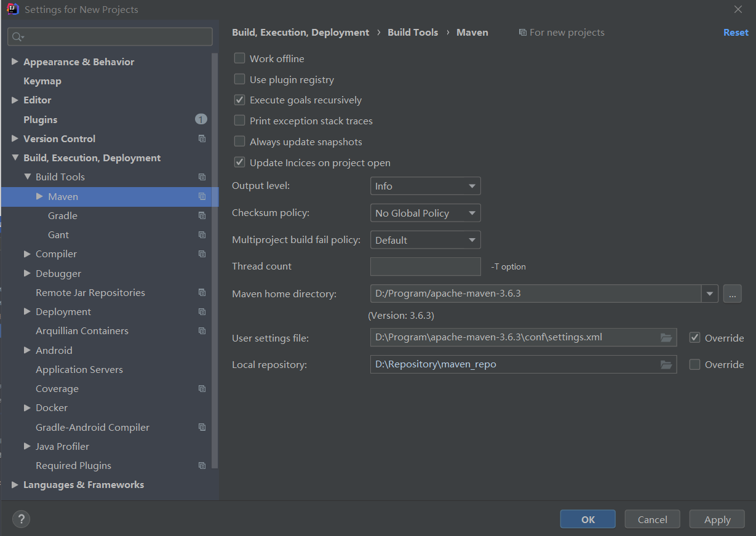Click the search magnifier icon in settings
Image resolution: width=756 pixels, height=536 pixels.
click(17, 37)
